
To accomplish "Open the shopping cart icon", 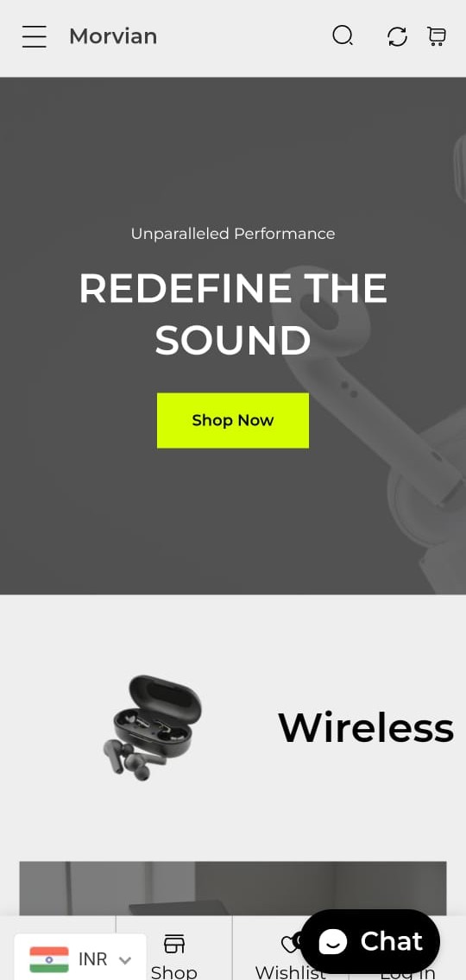I will tap(437, 36).
